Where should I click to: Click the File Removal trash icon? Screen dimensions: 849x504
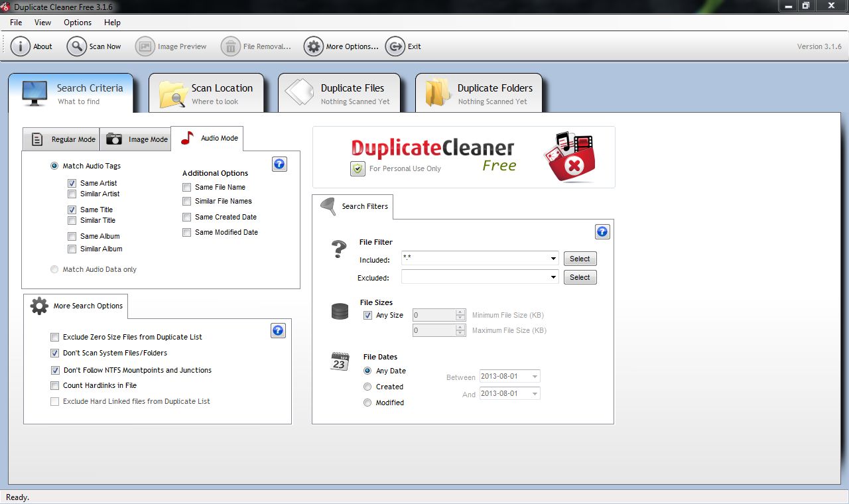(231, 46)
